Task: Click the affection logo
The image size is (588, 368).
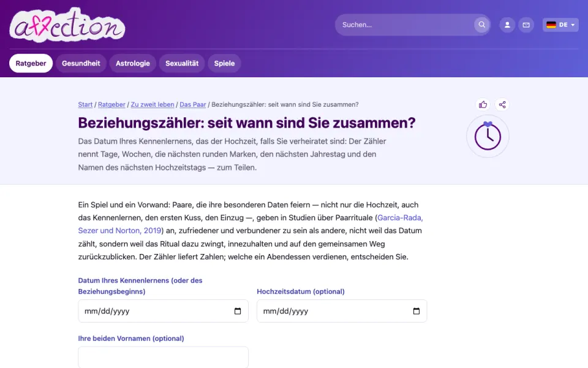Action: coord(67,25)
